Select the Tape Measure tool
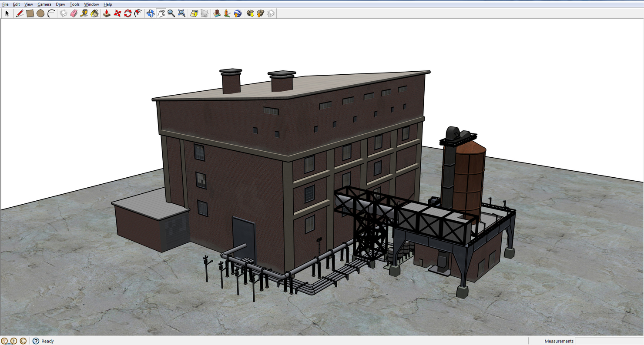 click(x=84, y=13)
